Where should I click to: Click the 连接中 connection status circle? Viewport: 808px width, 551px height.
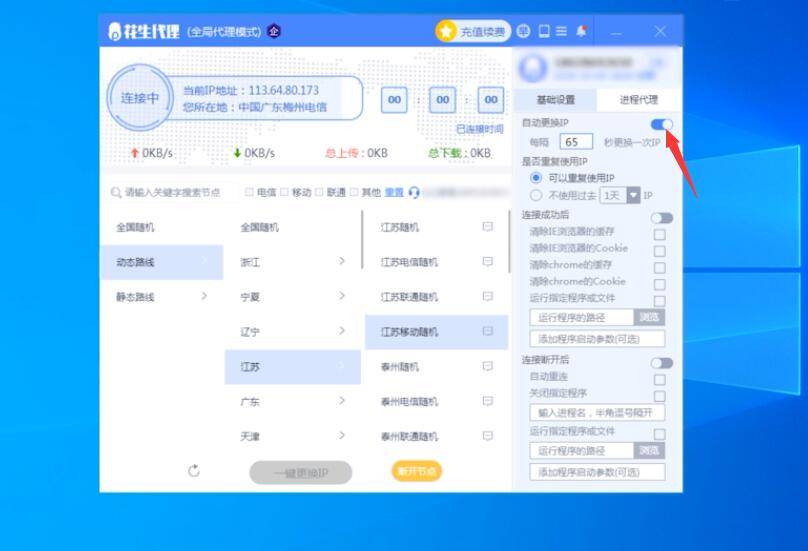coord(140,98)
